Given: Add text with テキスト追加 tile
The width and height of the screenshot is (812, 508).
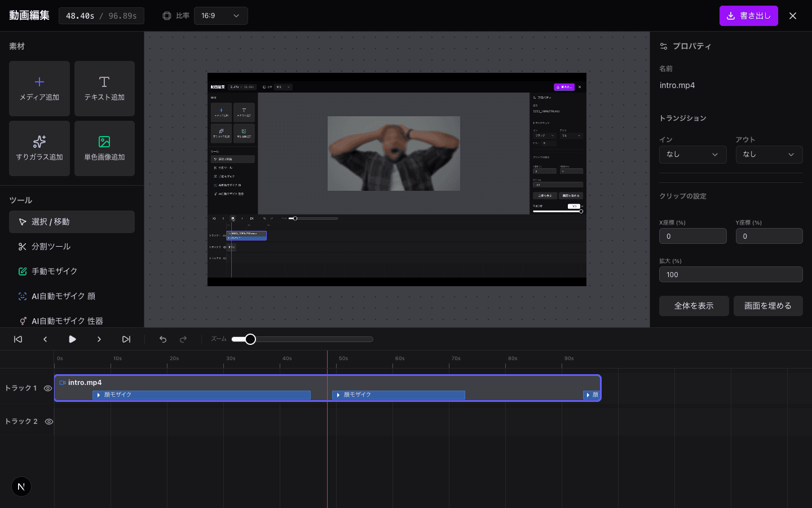Looking at the screenshot, I should [104, 89].
